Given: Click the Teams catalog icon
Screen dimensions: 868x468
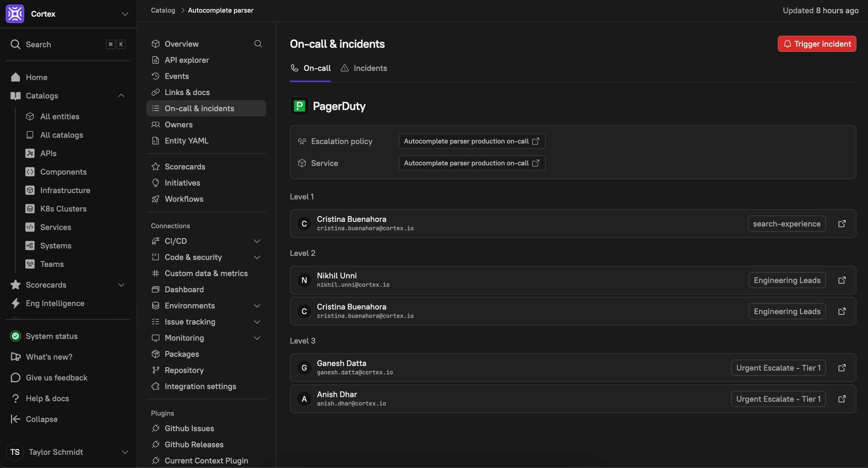Looking at the screenshot, I should [30, 264].
